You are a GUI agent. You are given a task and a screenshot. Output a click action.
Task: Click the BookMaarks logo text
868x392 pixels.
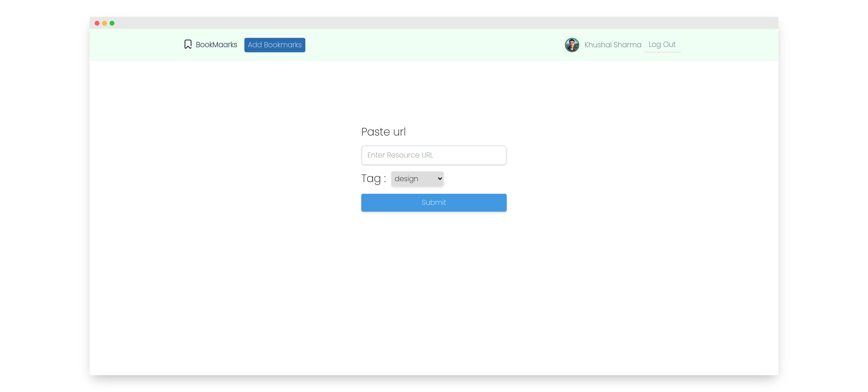pyautogui.click(x=216, y=44)
